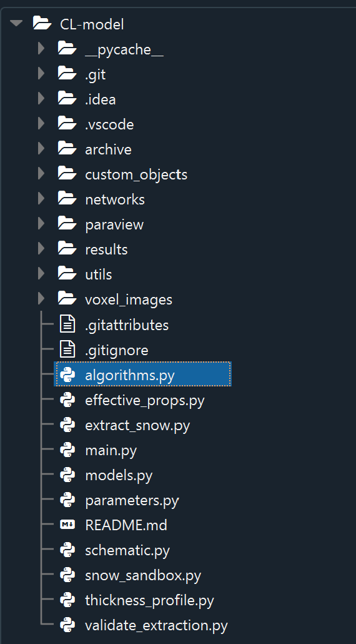Image resolution: width=356 pixels, height=644 pixels.
Task: Select the .git folder name
Action: click(x=96, y=75)
